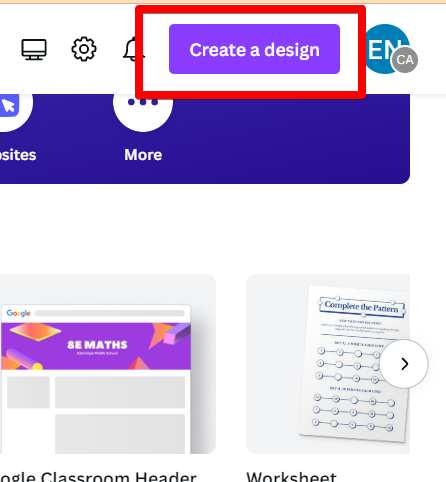Open notifications bell icon
The width and height of the screenshot is (446, 482).
click(133, 49)
